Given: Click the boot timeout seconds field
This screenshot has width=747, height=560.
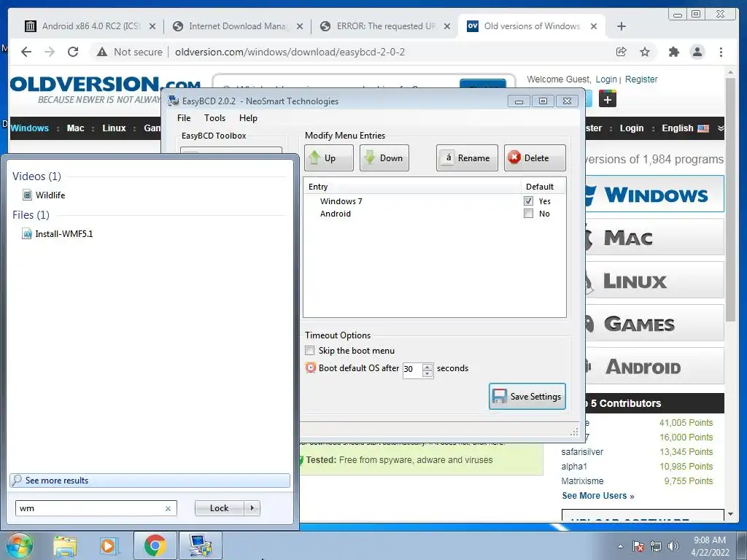Looking at the screenshot, I should pyautogui.click(x=413, y=369).
